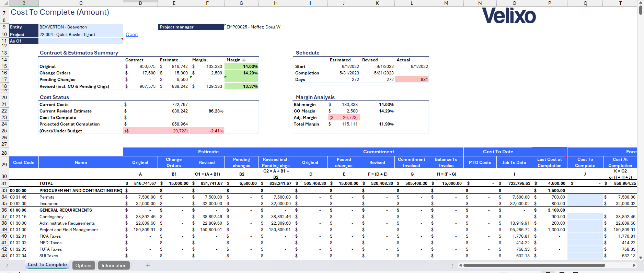Select row header 31
This screenshot has width=644, height=273.
coord(4,183)
